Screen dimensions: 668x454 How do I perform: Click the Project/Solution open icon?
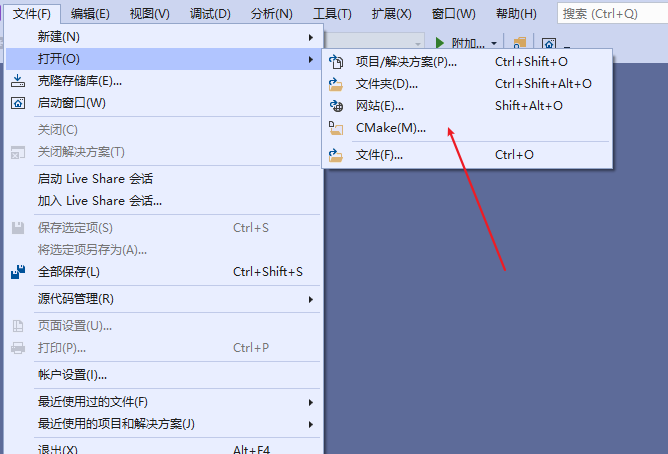click(x=336, y=62)
